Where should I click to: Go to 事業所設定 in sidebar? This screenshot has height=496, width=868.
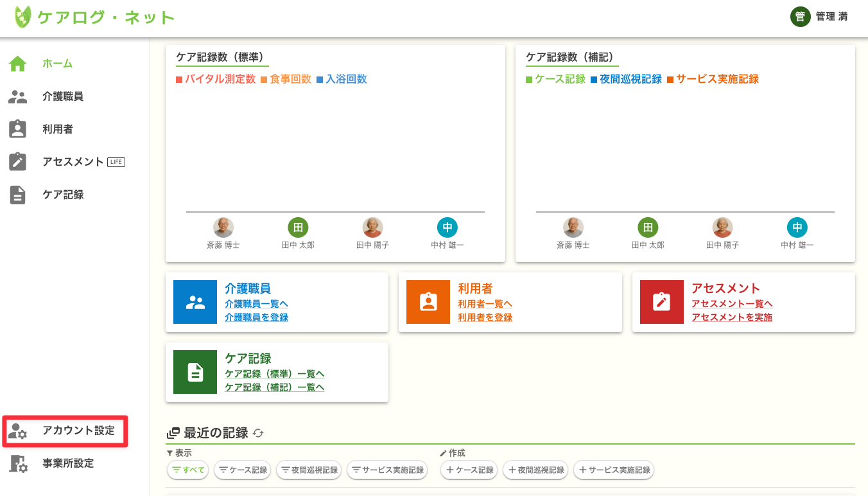click(67, 463)
